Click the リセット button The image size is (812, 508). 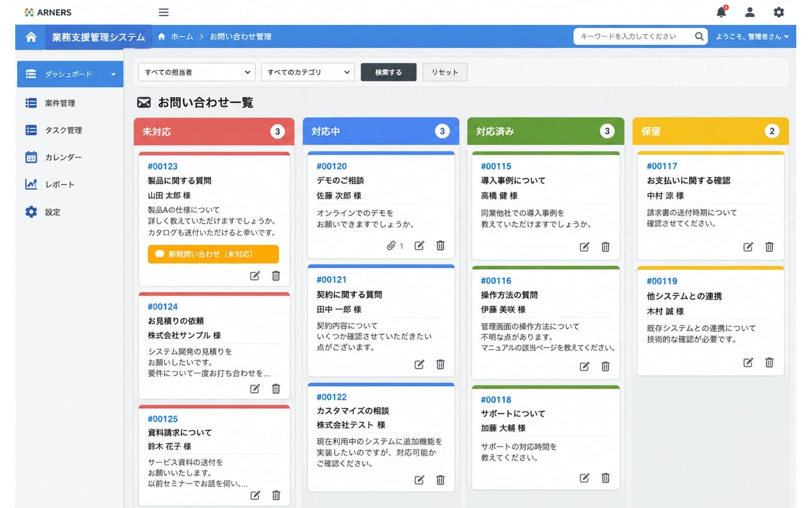[445, 72]
